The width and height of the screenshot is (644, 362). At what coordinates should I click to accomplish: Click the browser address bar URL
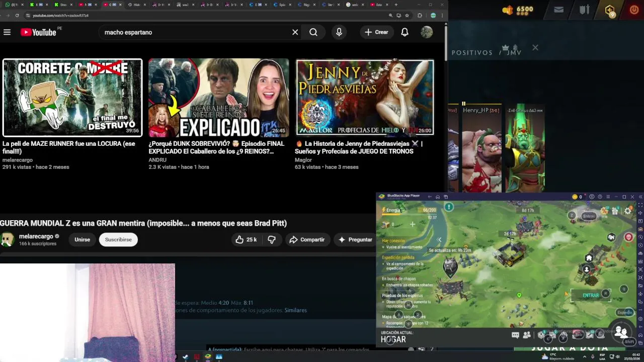pos(60,16)
